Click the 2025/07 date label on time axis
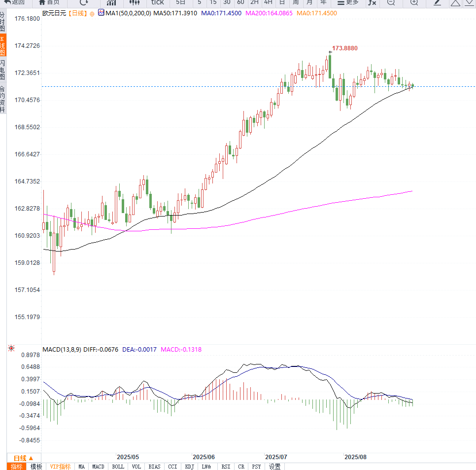Screen dimensions: 476x470 tap(276, 457)
